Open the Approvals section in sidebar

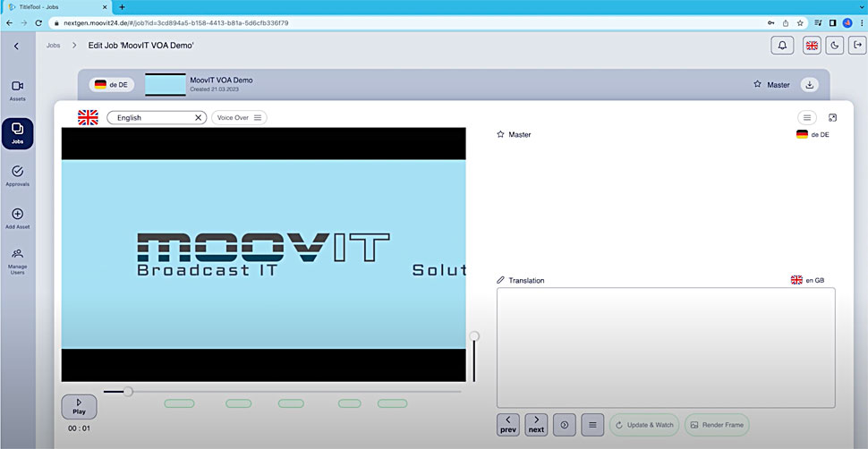pyautogui.click(x=17, y=176)
